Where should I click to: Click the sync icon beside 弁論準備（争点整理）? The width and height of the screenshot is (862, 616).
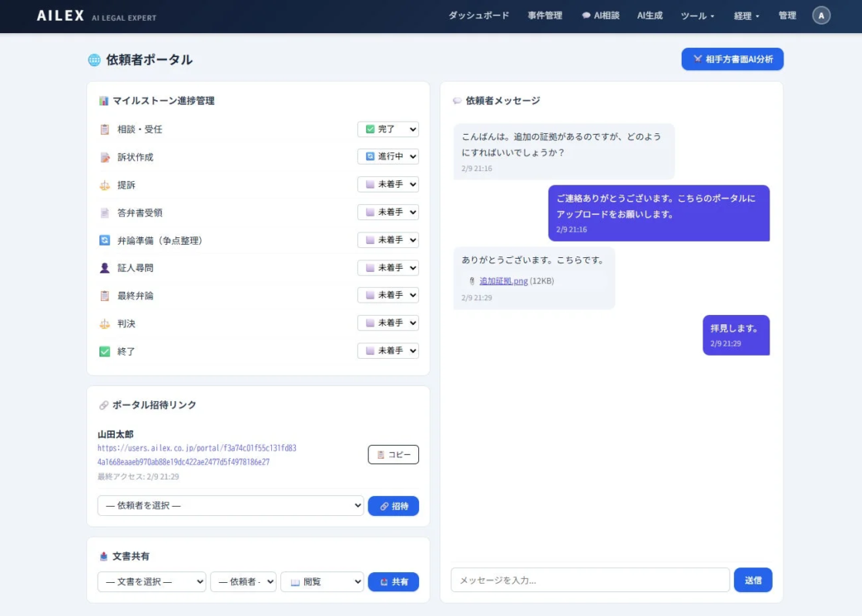point(105,239)
